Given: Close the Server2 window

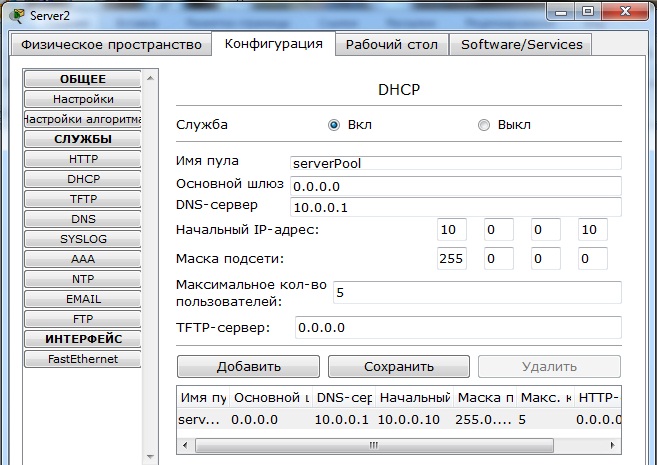Looking at the screenshot, I should 626,12.
